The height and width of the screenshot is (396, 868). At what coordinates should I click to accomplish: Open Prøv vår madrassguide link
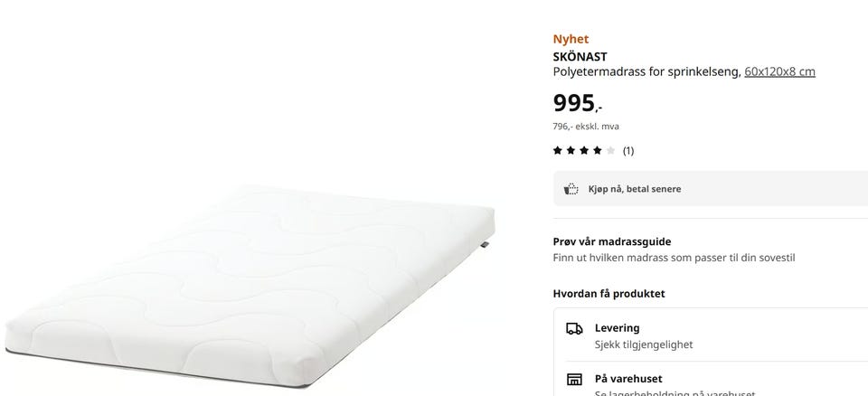tap(612, 241)
